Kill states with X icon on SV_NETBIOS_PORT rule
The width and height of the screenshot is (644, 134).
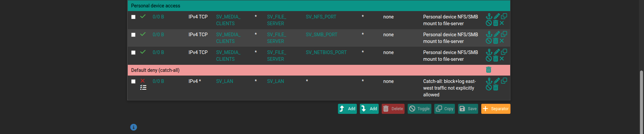tap(502, 58)
